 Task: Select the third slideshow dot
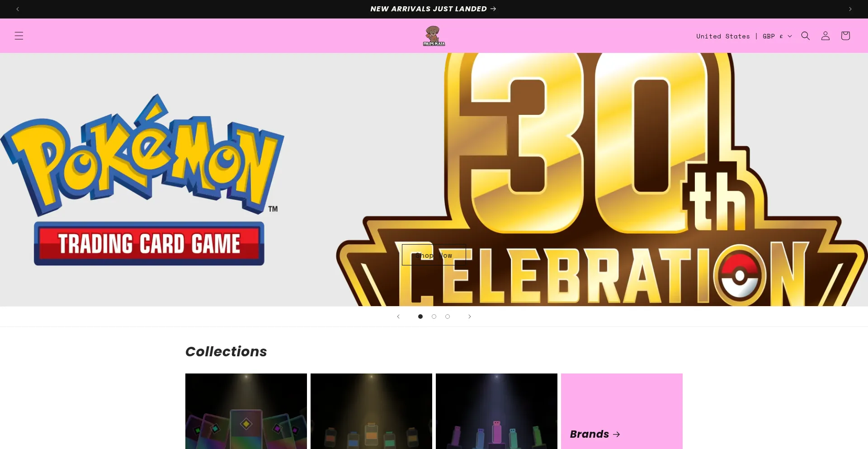[x=448, y=317]
